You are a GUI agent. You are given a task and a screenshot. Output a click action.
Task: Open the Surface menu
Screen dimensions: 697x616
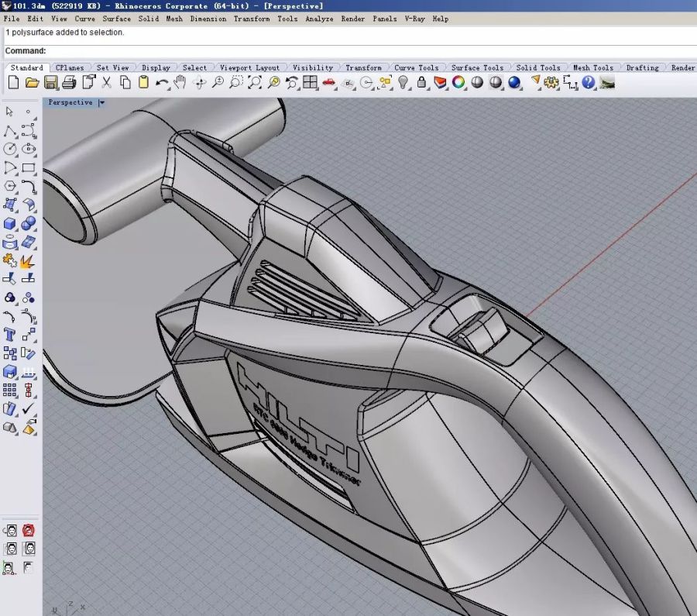117,19
